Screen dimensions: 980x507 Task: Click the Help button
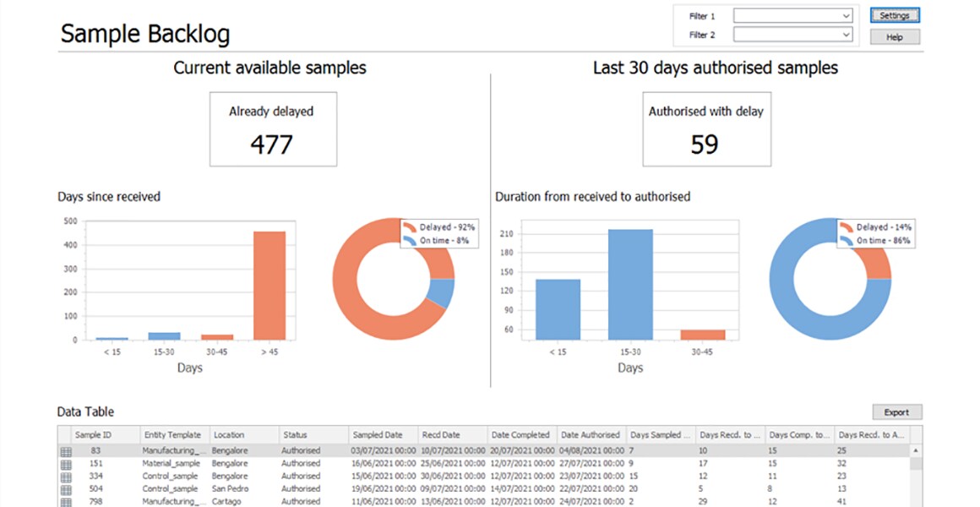point(894,36)
